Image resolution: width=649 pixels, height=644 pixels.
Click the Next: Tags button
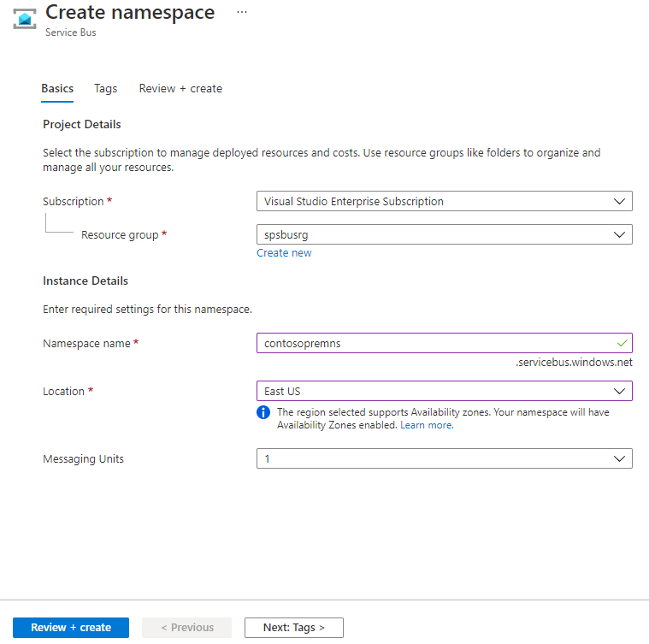point(293,628)
